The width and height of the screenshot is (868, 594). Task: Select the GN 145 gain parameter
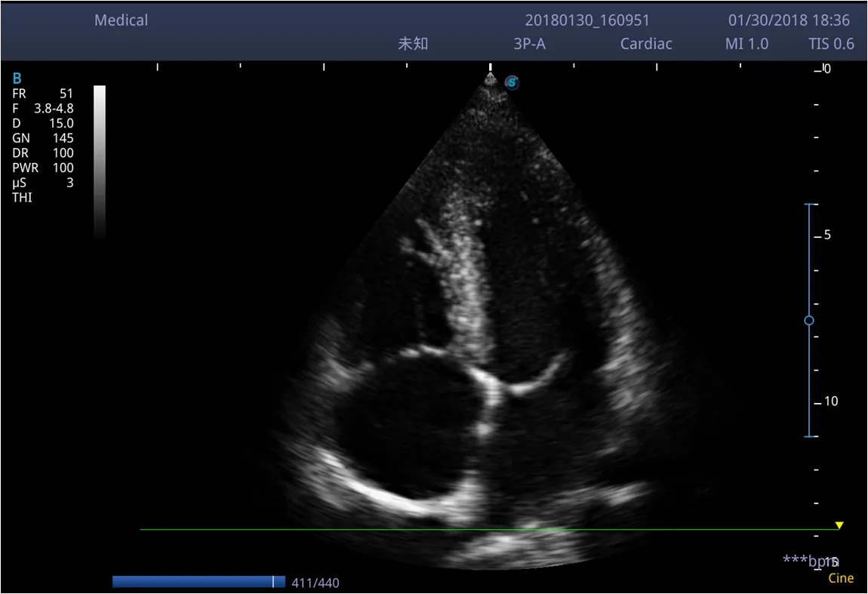(42, 138)
